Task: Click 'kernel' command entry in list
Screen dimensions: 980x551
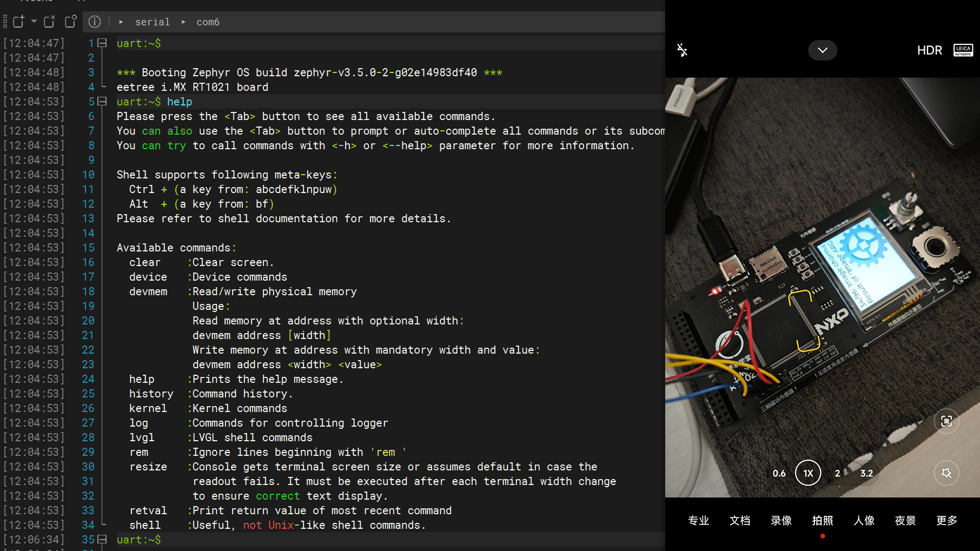Action: coord(148,408)
